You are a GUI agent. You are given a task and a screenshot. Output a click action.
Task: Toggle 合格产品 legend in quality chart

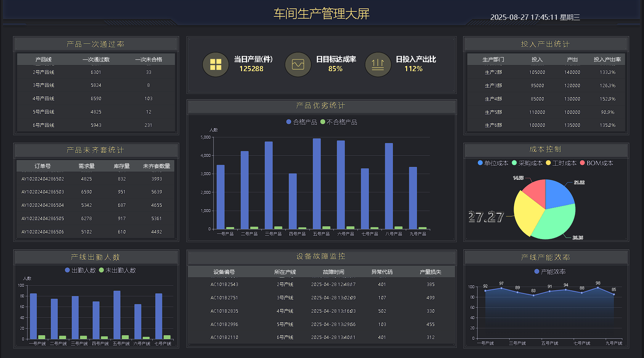click(302, 122)
